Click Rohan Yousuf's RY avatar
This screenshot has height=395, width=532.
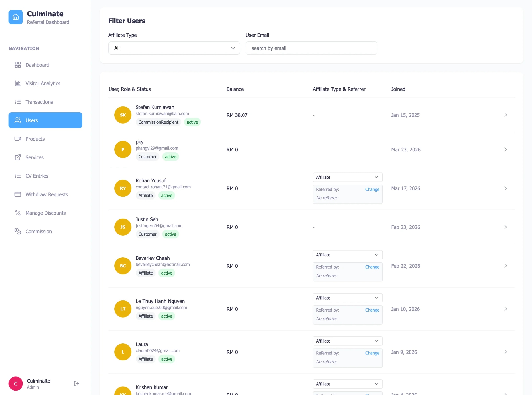point(123,188)
